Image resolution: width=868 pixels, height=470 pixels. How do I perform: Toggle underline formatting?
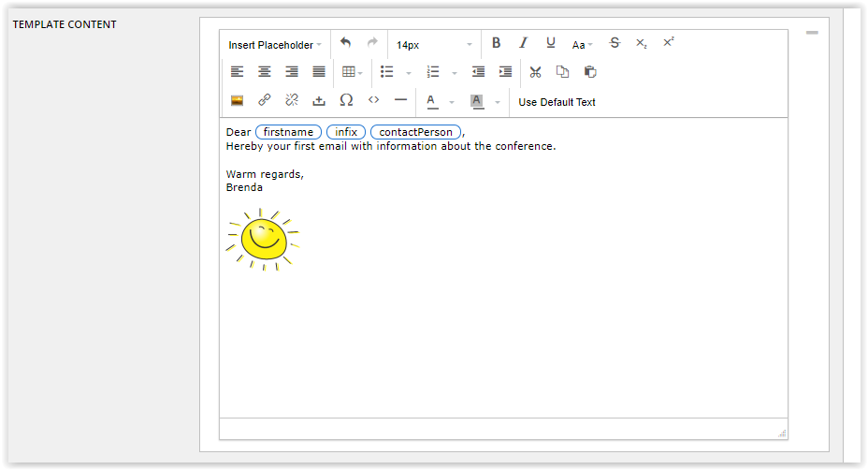(550, 43)
